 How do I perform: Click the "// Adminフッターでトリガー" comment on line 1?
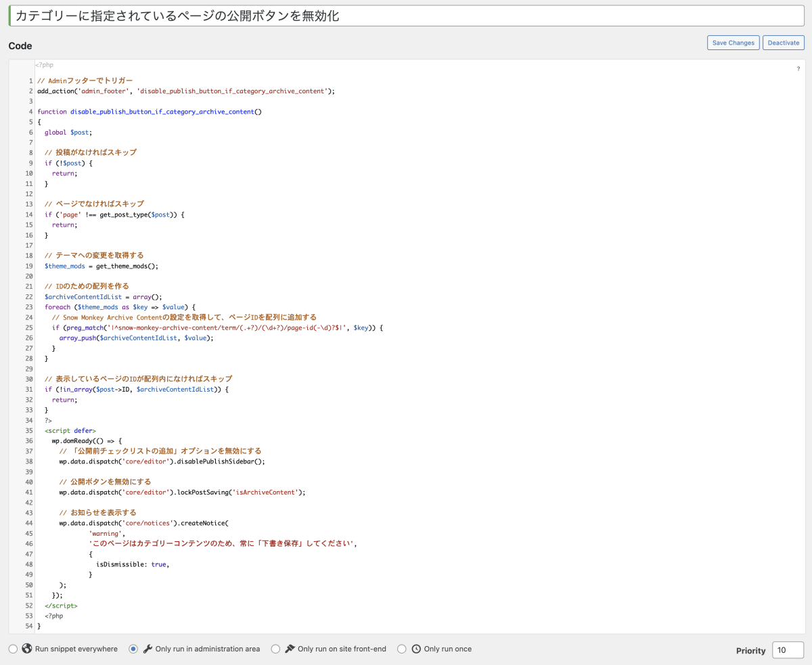pyautogui.click(x=85, y=81)
